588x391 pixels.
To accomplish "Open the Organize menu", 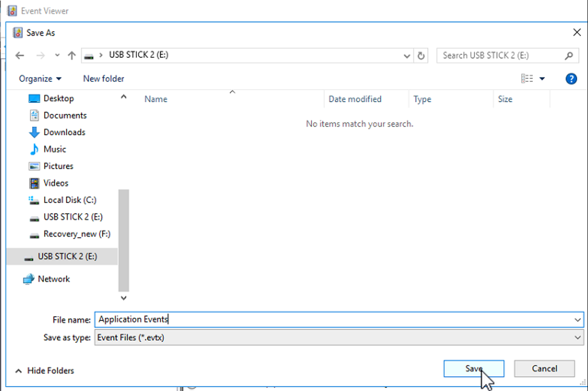I will 40,79.
